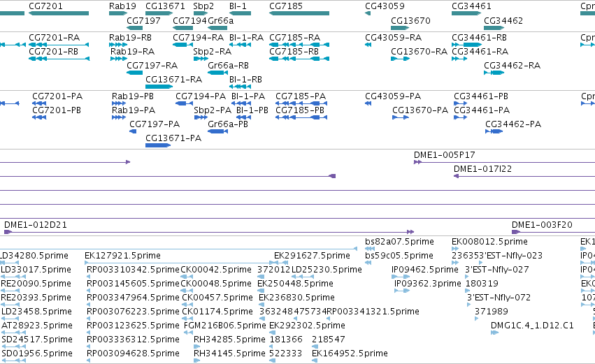Click protein CG7185-PA
This screenshot has height=364, width=595.
click(x=301, y=103)
